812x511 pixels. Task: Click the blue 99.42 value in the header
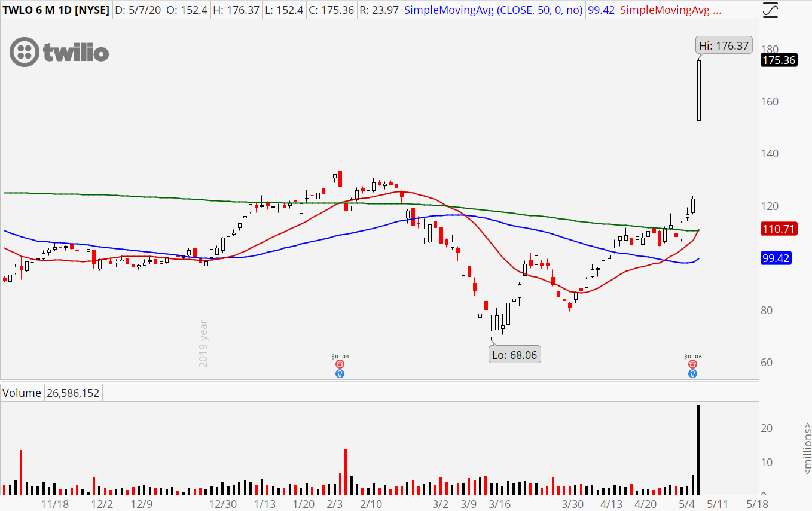click(x=601, y=10)
